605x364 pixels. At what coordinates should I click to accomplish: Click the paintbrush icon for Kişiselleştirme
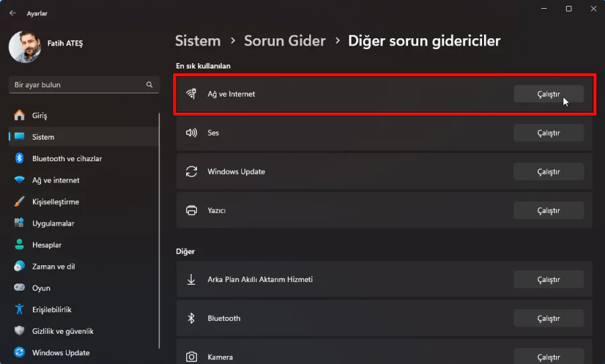(19, 201)
